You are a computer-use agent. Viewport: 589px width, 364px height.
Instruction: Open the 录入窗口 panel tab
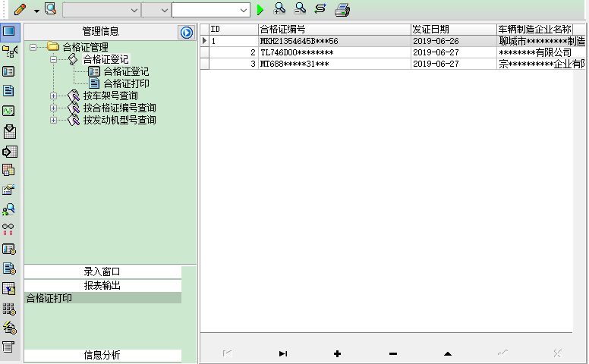click(102, 271)
